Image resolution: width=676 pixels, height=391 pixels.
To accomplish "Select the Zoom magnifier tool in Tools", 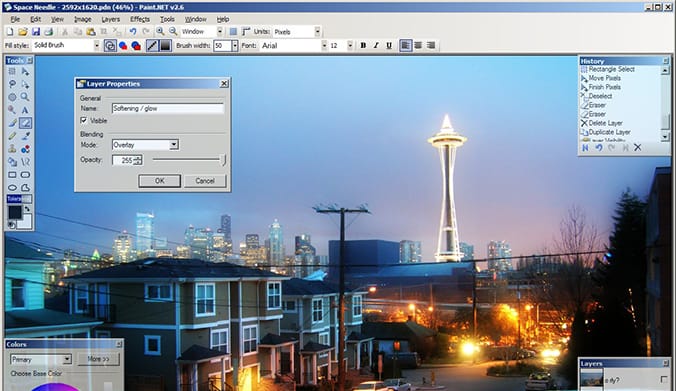I will pyautogui.click(x=25, y=97).
